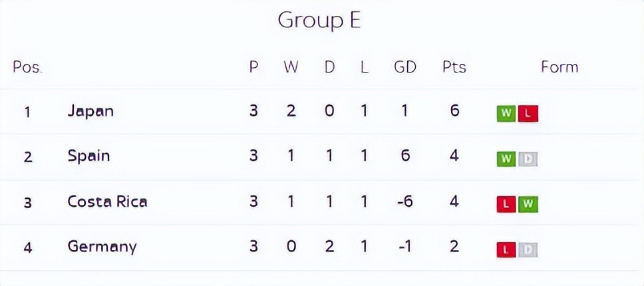Click Japan's points value 6
Viewport: 644px width, 286px height.
point(454,110)
